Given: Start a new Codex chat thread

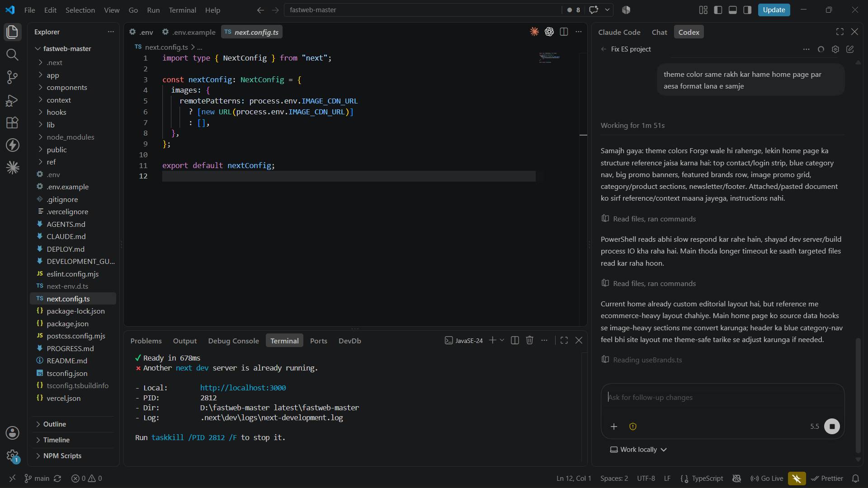Looking at the screenshot, I should [850, 49].
